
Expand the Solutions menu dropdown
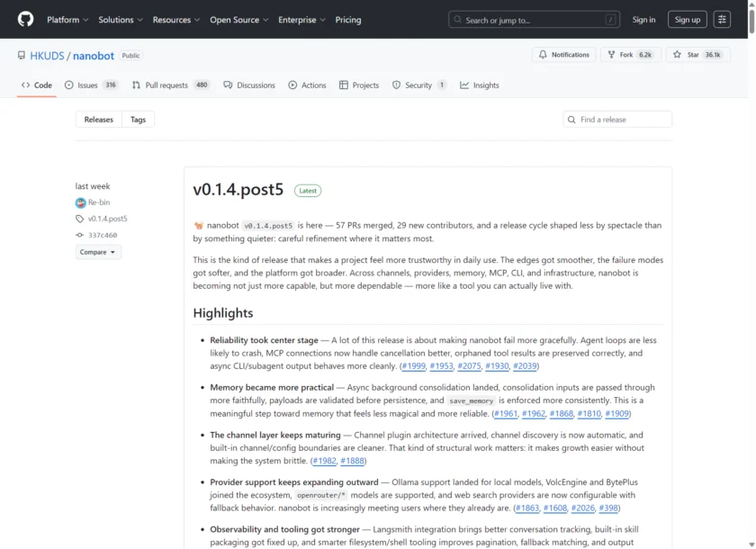pyautogui.click(x=120, y=20)
